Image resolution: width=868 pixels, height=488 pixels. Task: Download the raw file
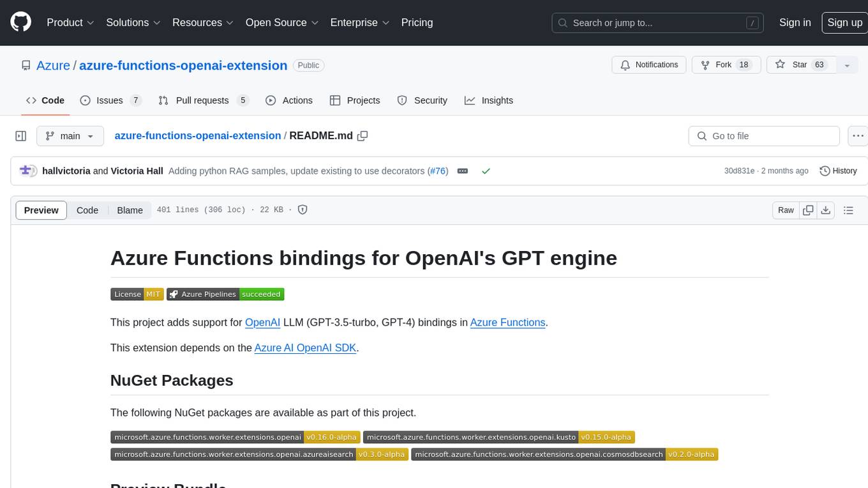pos(825,210)
